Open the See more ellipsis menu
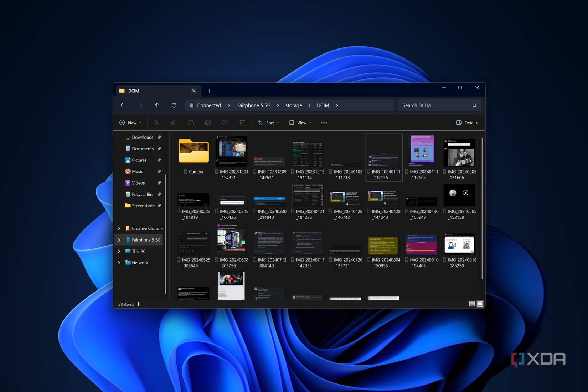The width and height of the screenshot is (588, 392). (324, 123)
